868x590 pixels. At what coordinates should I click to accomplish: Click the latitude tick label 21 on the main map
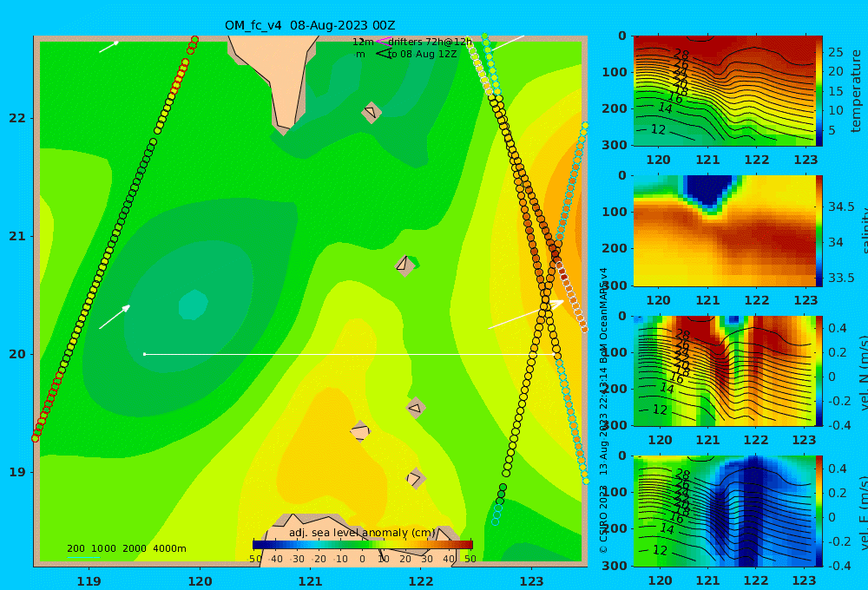[17, 236]
